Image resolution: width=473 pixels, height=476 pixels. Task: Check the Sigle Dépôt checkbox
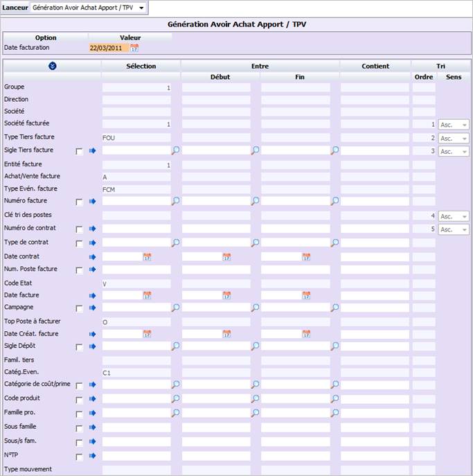[x=79, y=347]
